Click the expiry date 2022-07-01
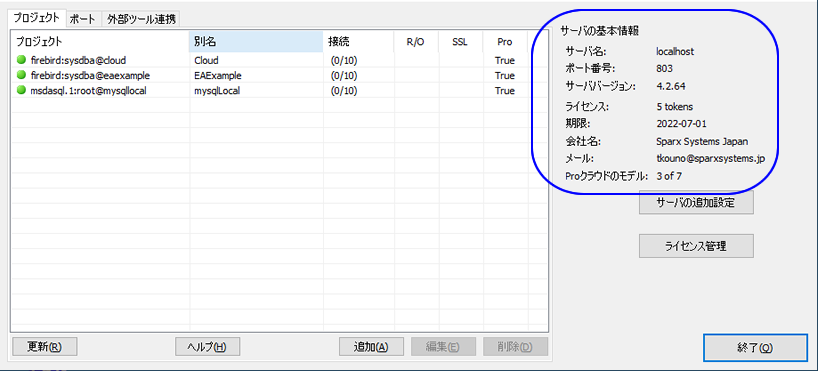This screenshot has height=371, width=818. 682,124
